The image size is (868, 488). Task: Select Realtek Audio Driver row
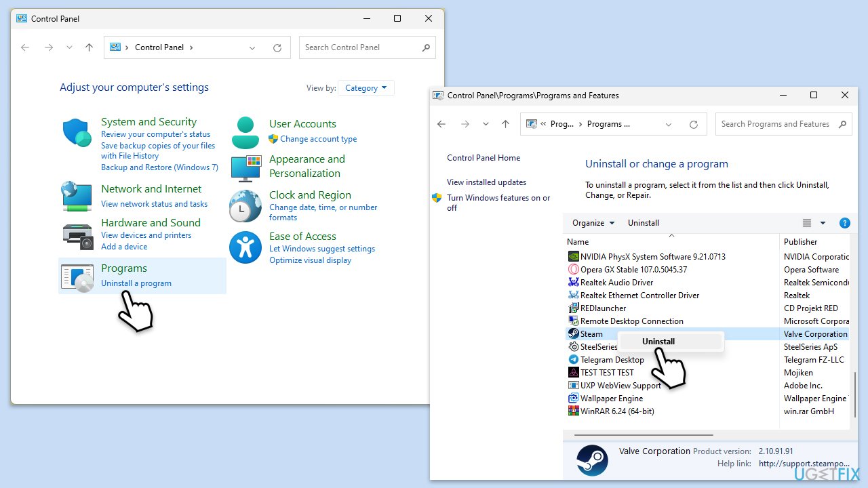pyautogui.click(x=707, y=282)
